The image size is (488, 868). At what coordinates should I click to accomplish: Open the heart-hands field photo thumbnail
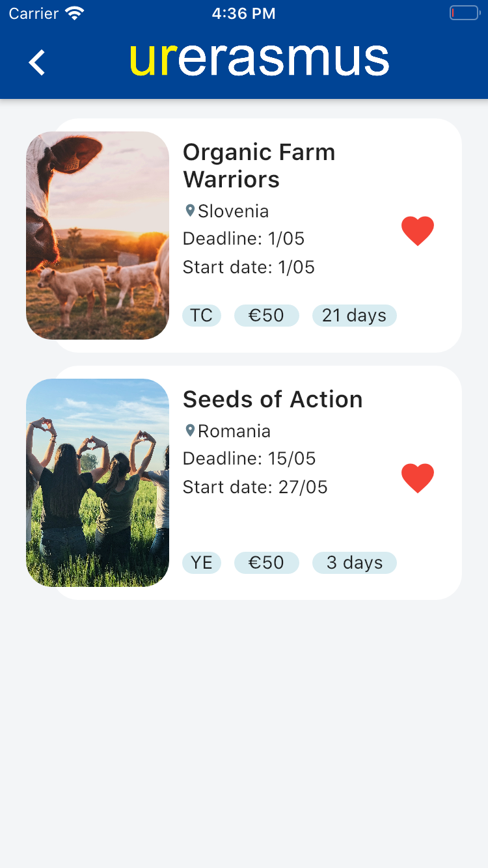(98, 483)
